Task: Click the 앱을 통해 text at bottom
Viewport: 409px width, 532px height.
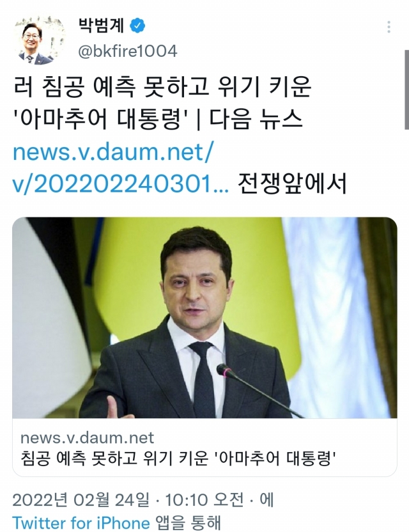Action: (x=188, y=523)
